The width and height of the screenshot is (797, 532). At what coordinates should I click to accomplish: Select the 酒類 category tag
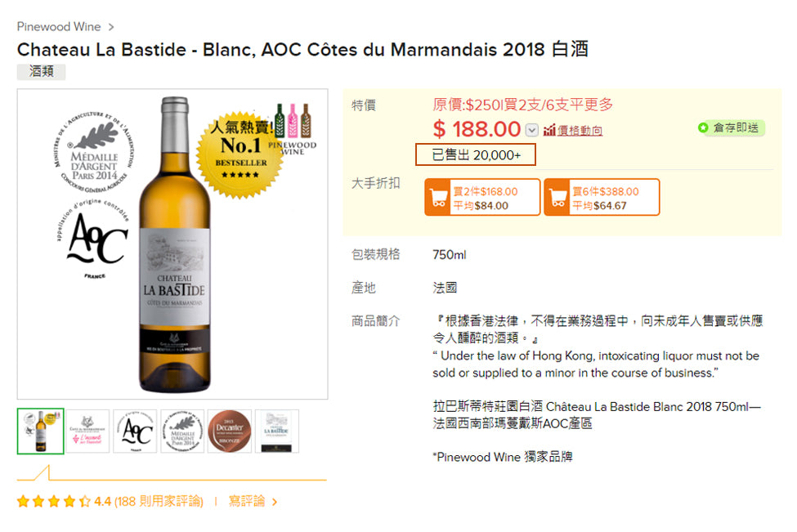tap(42, 72)
